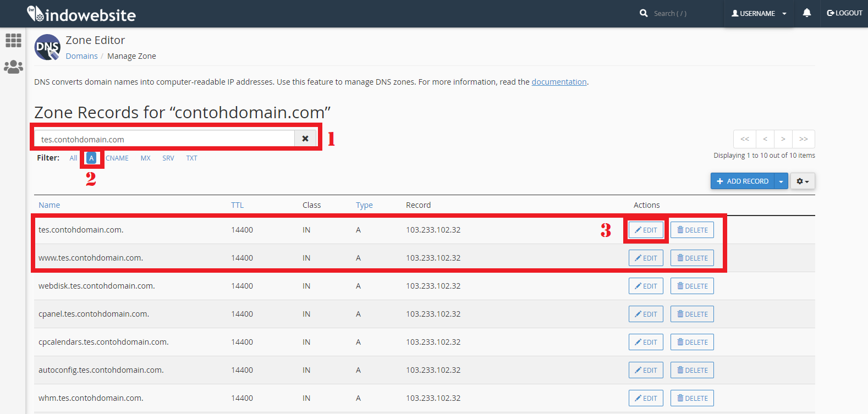
Task: Select the tes.contohdomain.com. name cell
Action: click(x=81, y=230)
